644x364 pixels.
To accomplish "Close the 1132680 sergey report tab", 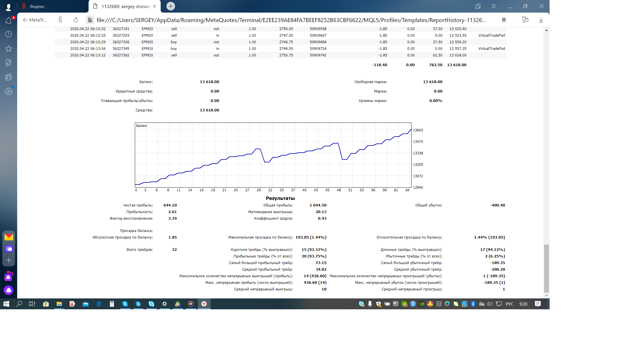I will coord(155,6).
